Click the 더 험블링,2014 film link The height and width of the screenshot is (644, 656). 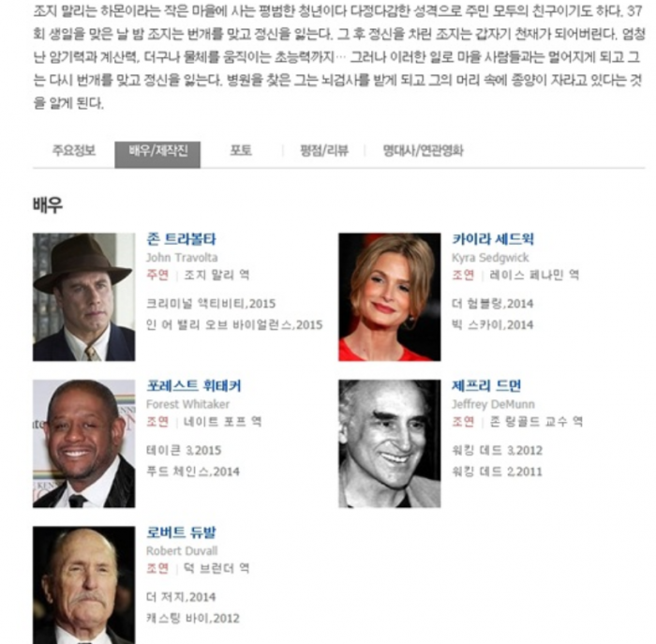pyautogui.click(x=492, y=304)
